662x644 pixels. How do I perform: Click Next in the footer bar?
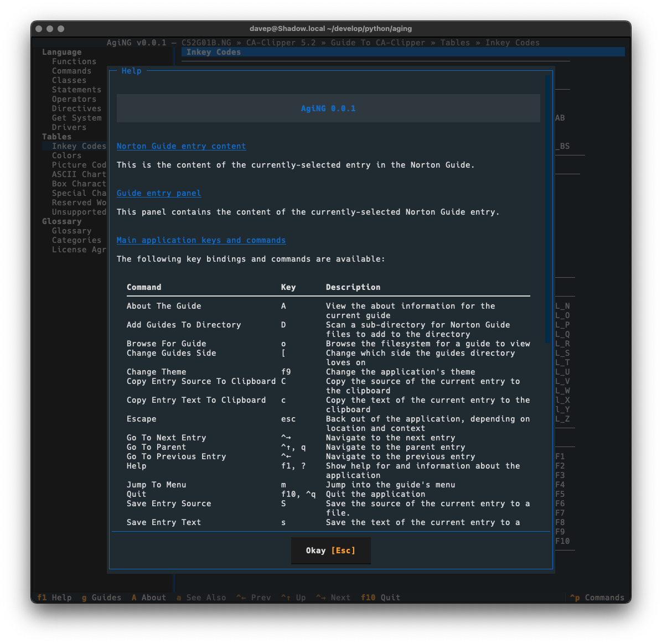click(x=333, y=597)
